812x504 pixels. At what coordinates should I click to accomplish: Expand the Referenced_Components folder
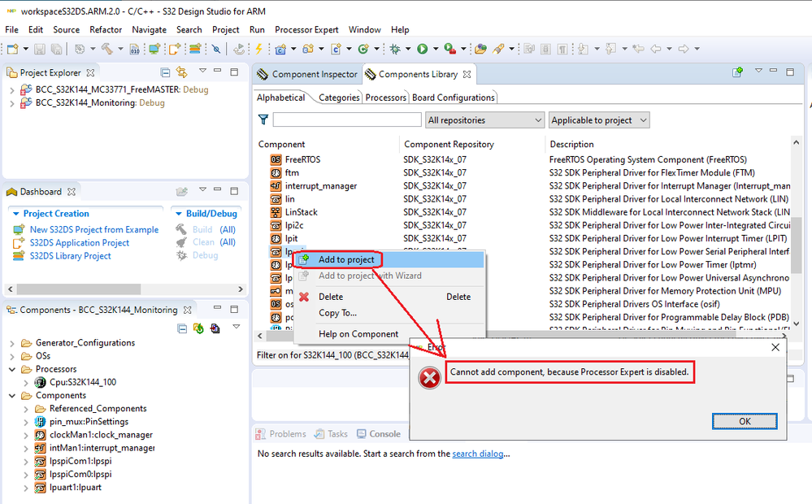24,408
